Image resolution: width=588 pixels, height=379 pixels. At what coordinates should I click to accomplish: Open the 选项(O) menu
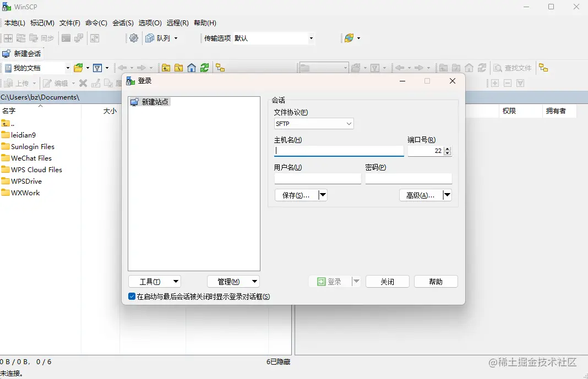pos(149,23)
